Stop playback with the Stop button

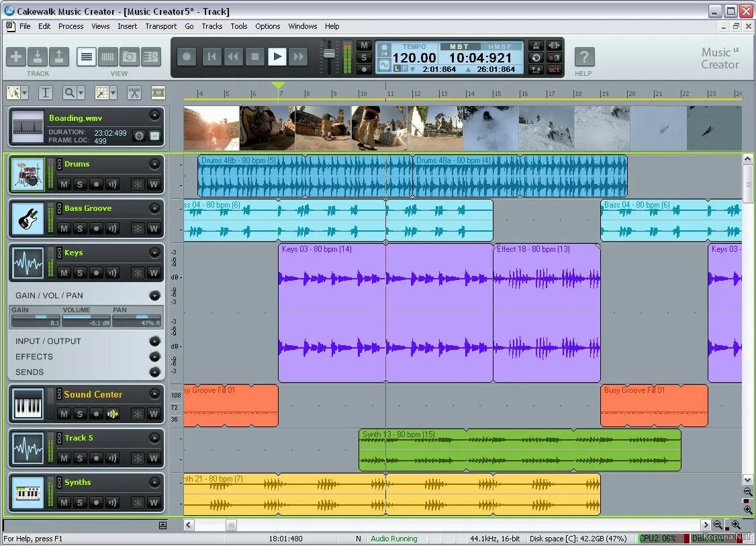point(255,57)
